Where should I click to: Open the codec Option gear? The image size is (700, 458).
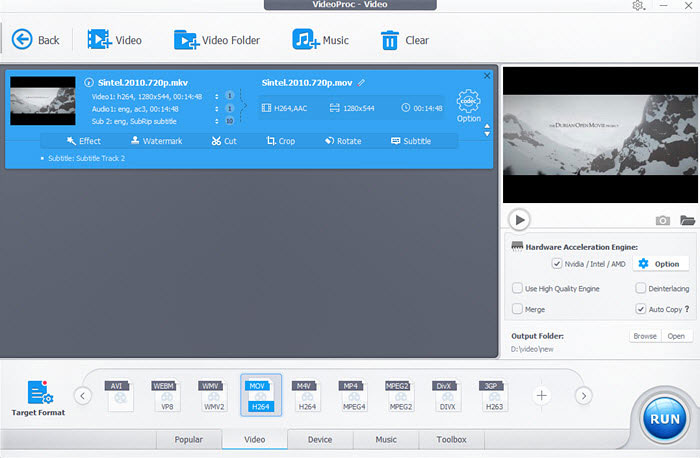coord(468,106)
